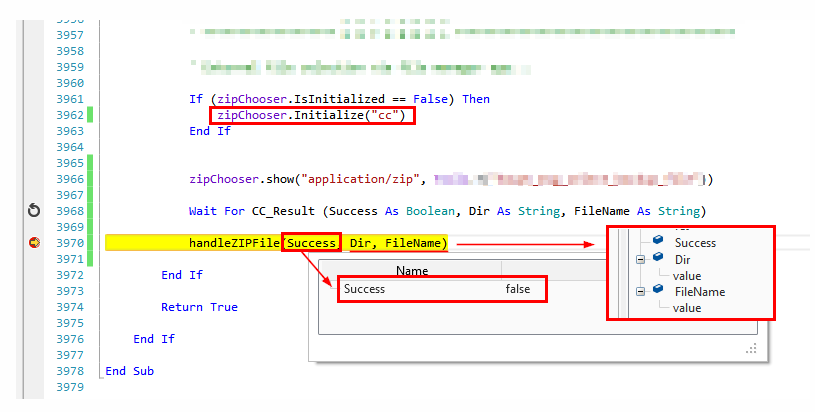Image resolution: width=815 pixels, height=412 pixels.
Task: Click line number 3974 in the gutter
Action: [70, 307]
